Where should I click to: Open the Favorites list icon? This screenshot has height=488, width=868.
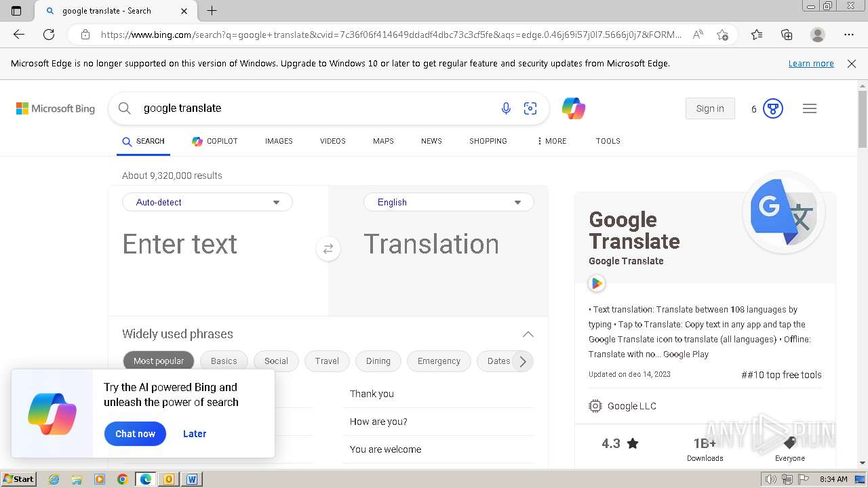tap(757, 35)
